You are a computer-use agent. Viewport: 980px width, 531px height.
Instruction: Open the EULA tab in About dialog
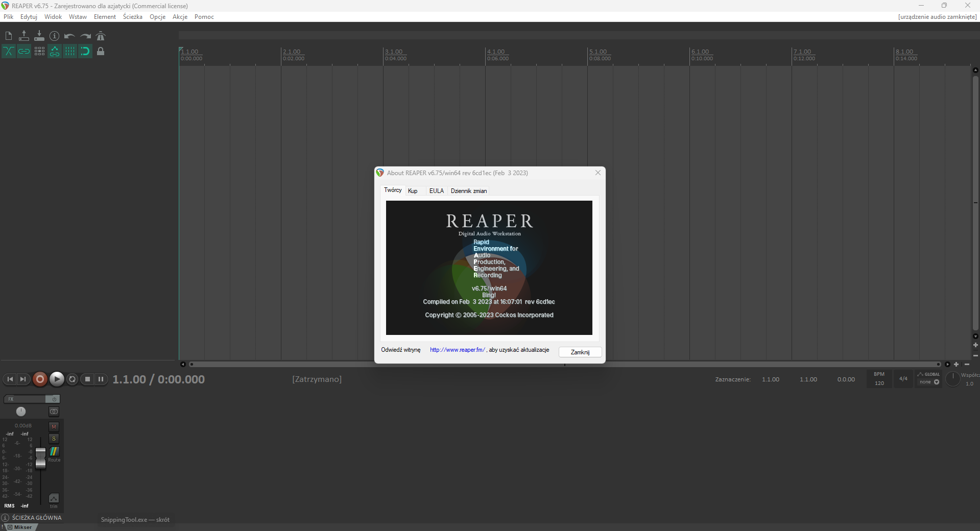[x=437, y=191]
